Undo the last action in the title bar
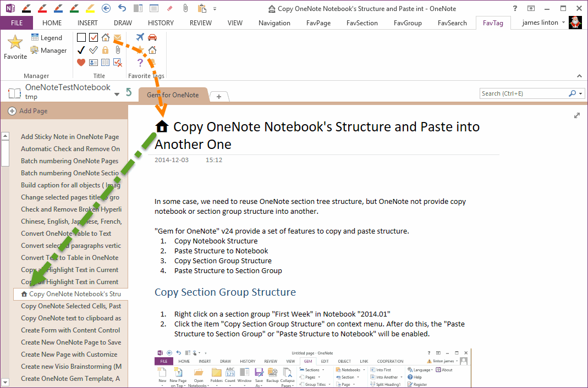The height and width of the screenshot is (388, 588). click(122, 8)
